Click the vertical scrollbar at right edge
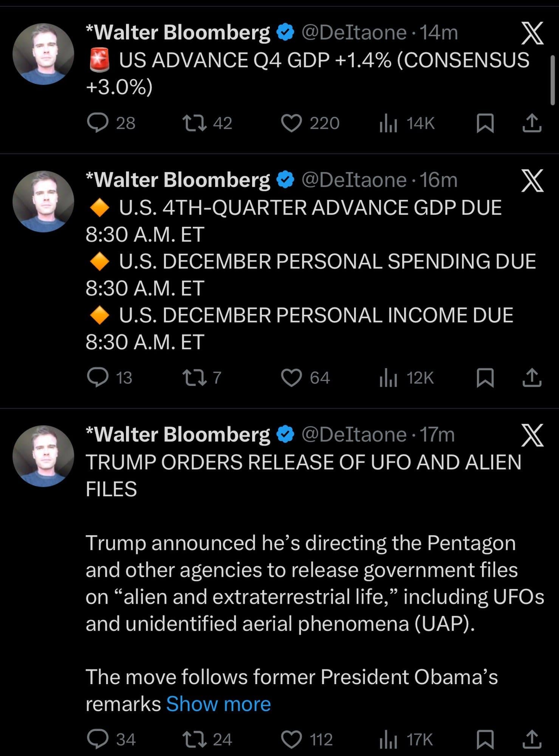Image resolution: width=559 pixels, height=756 pixels. (x=553, y=79)
